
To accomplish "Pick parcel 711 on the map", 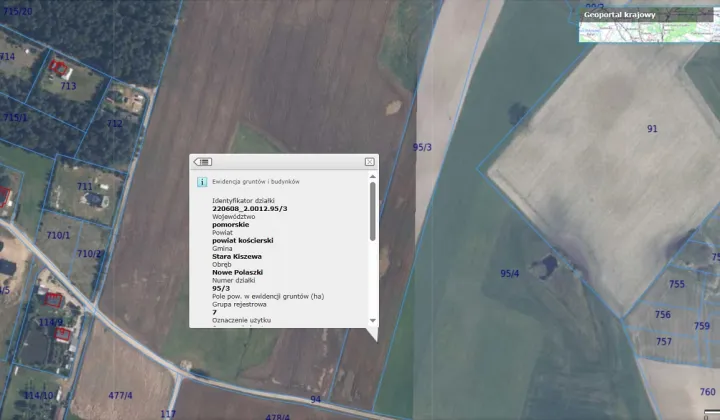I will coord(85,187).
